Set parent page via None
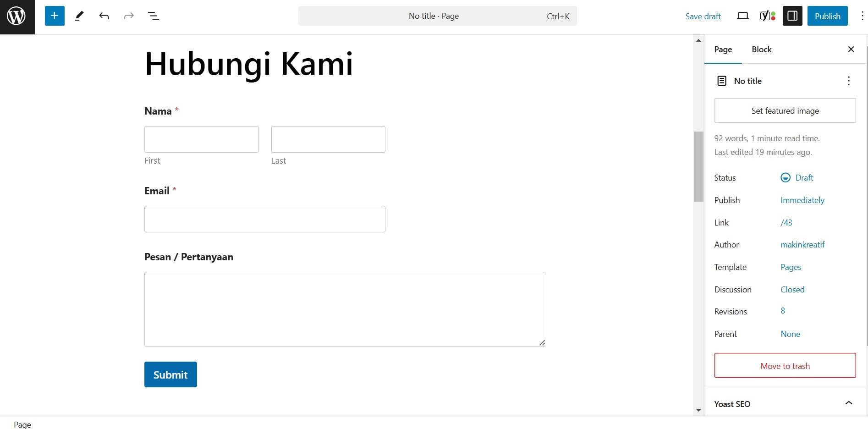This screenshot has width=868, height=429. point(791,334)
